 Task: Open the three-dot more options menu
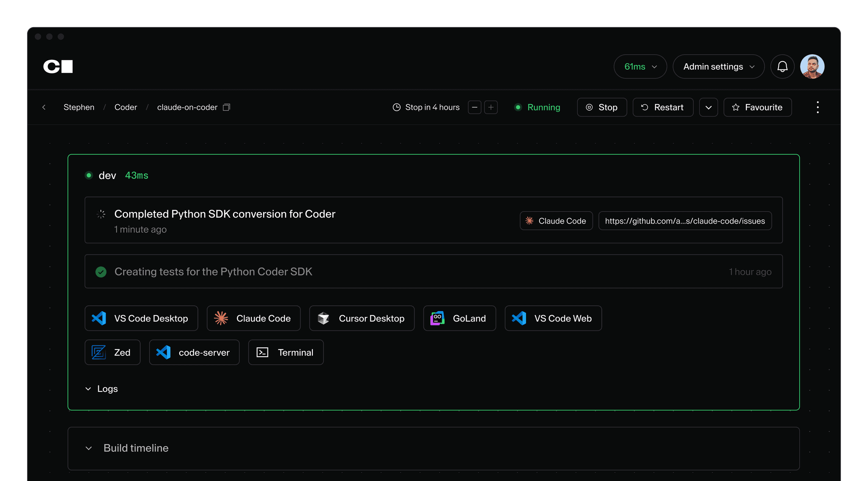[x=818, y=107]
